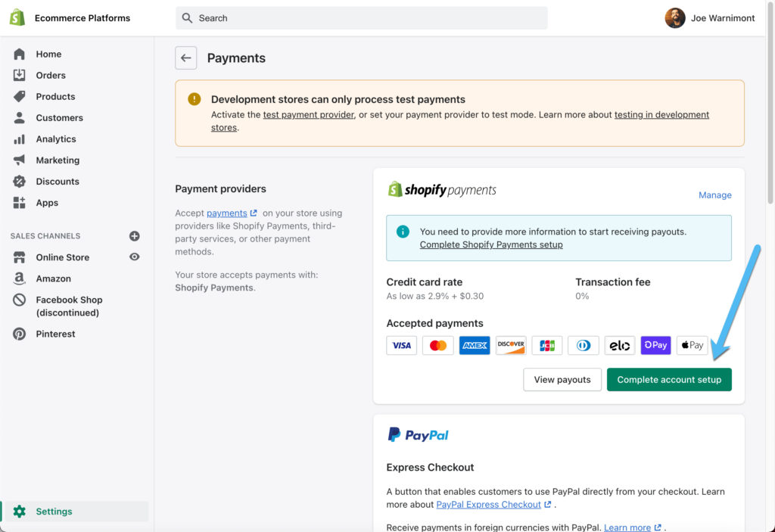
Task: Open the Online Store sales channel
Action: tap(63, 257)
